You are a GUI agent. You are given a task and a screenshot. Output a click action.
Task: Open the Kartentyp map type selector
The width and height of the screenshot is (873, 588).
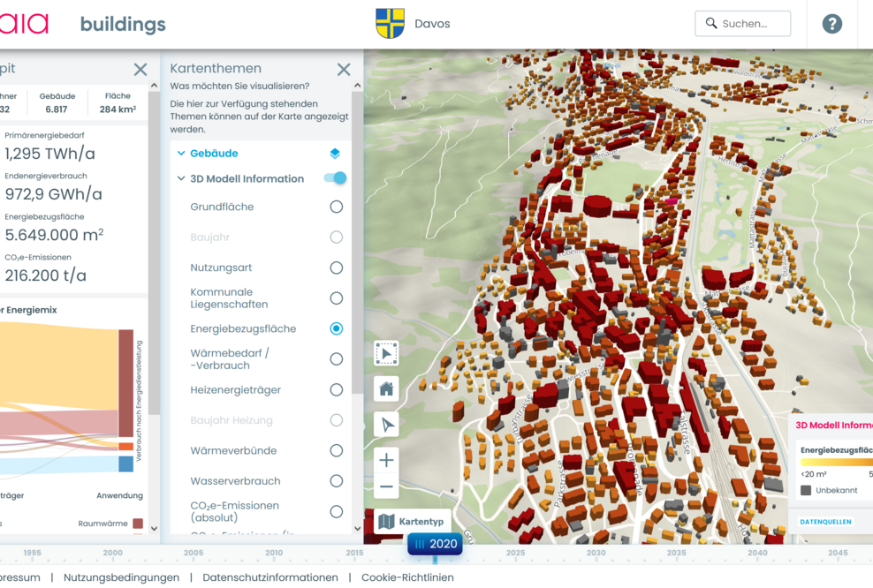[x=413, y=522]
